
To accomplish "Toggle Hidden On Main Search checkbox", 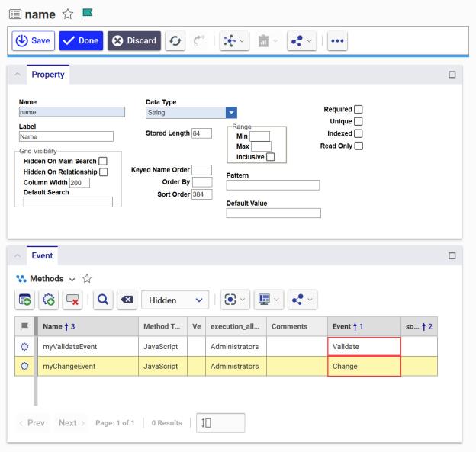I will pos(103,161).
